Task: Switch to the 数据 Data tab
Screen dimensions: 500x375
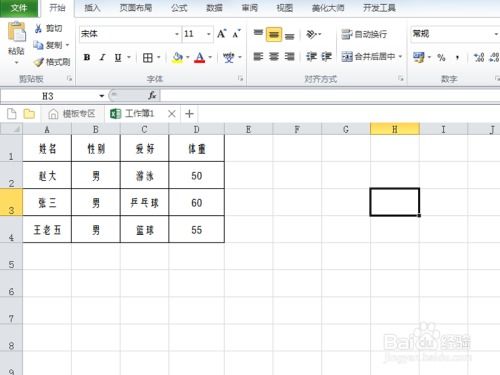Action: click(214, 8)
